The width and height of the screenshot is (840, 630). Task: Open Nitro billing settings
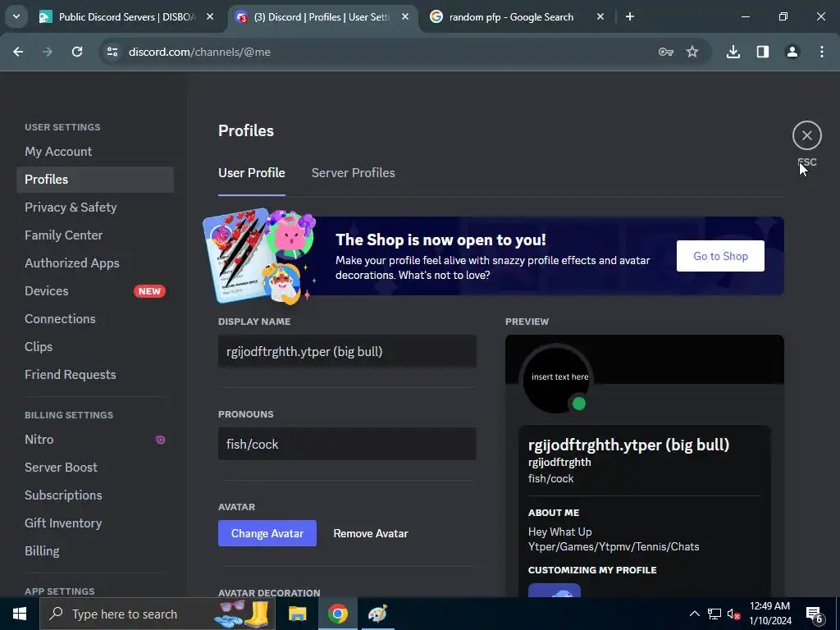[x=95, y=440]
